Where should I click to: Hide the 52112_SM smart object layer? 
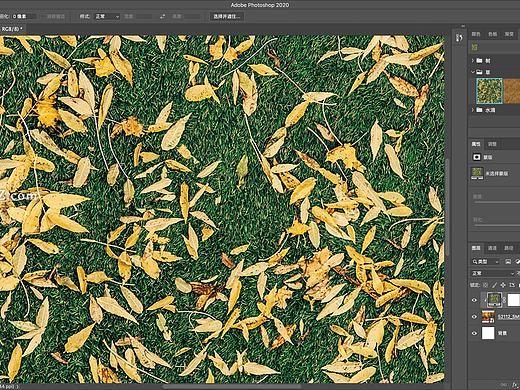tap(474, 317)
